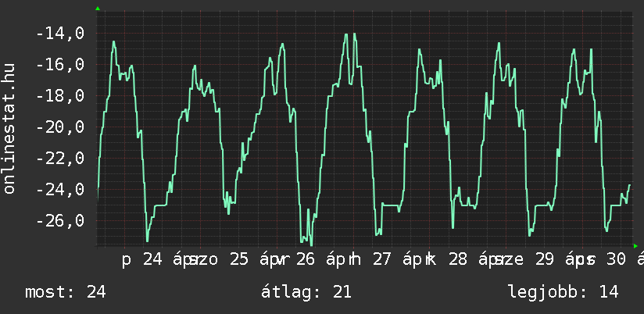Select the 29 ápr date marker
The height and width of the screenshot is (314, 644).
coord(549,261)
